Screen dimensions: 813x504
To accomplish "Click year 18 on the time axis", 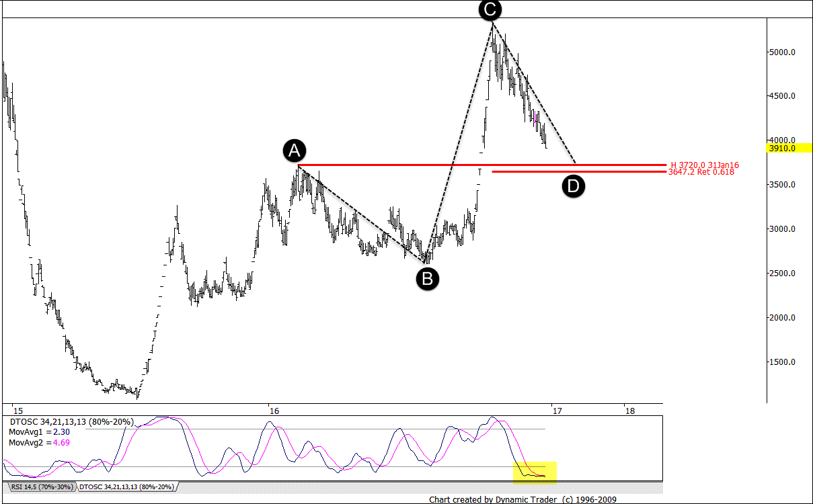I will pos(627,410).
